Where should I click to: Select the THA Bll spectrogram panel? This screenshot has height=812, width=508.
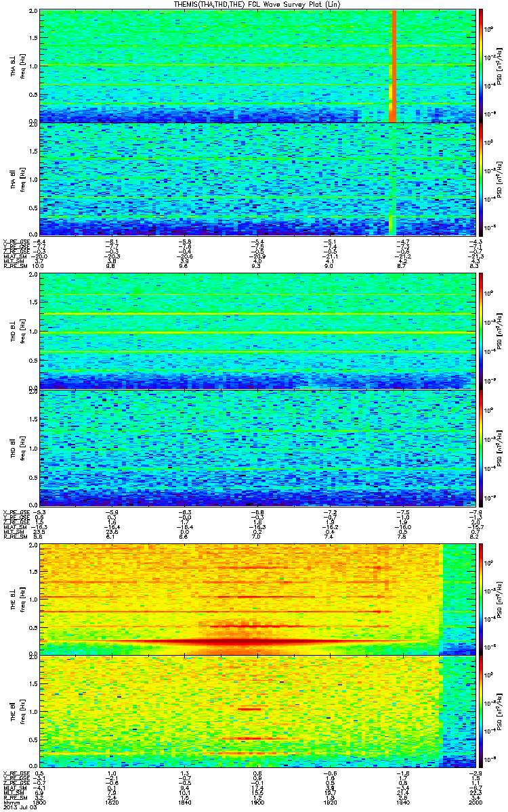click(x=257, y=179)
